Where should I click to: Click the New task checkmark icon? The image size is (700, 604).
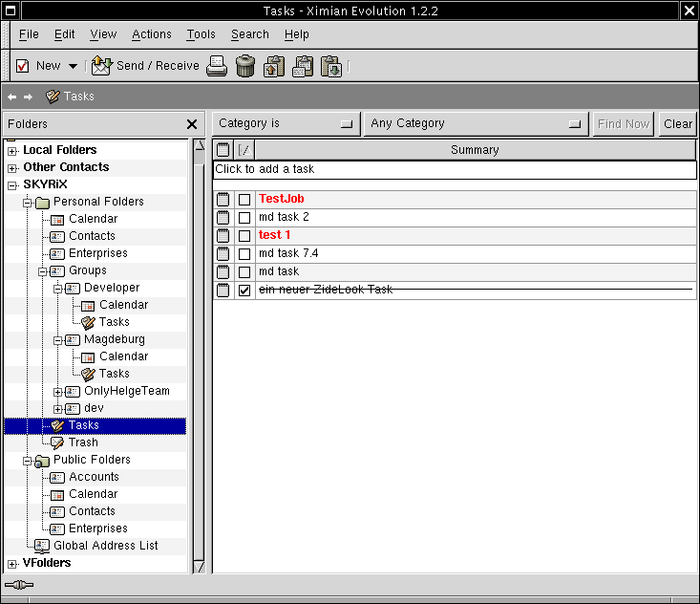[22, 66]
